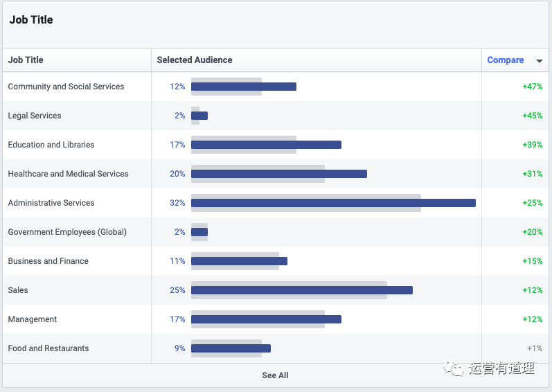Click the Sales audience bar
This screenshot has height=392, width=552.
pos(301,290)
